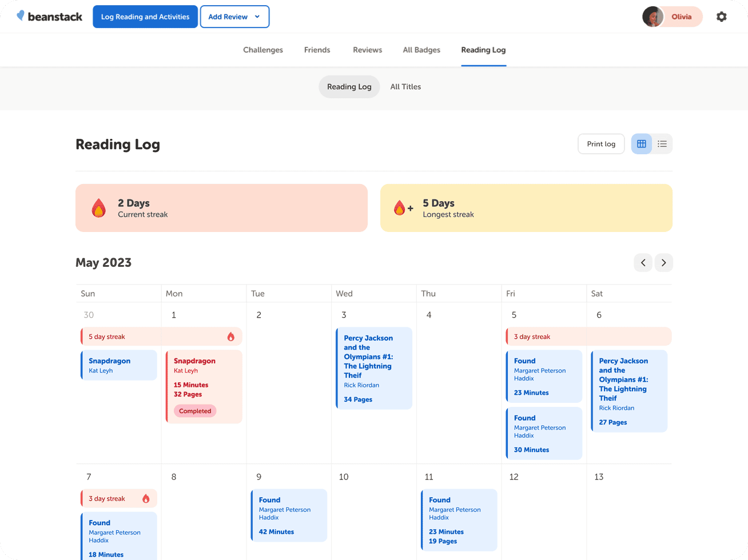Go to next month

(x=663, y=263)
